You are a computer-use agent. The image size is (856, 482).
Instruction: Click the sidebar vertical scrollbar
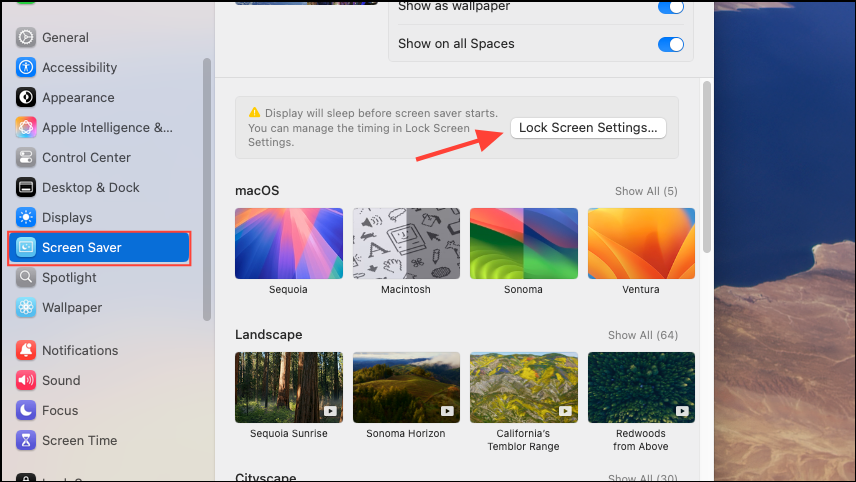point(207,189)
